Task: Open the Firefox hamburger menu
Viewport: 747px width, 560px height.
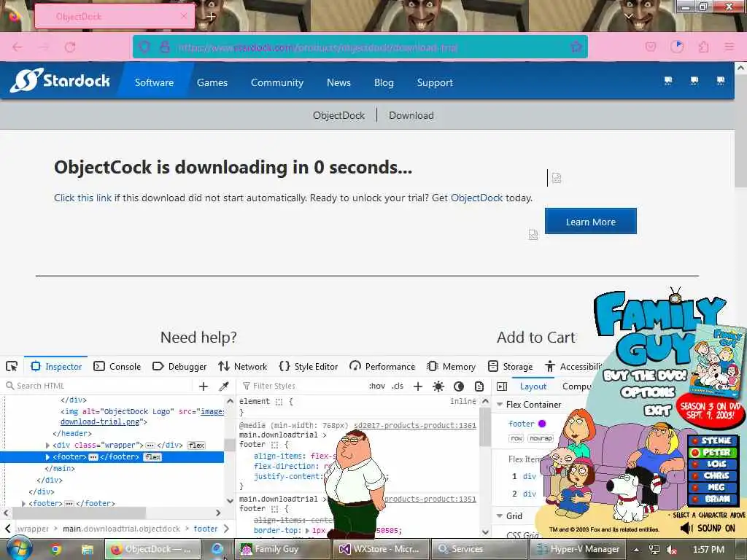Action: (729, 47)
